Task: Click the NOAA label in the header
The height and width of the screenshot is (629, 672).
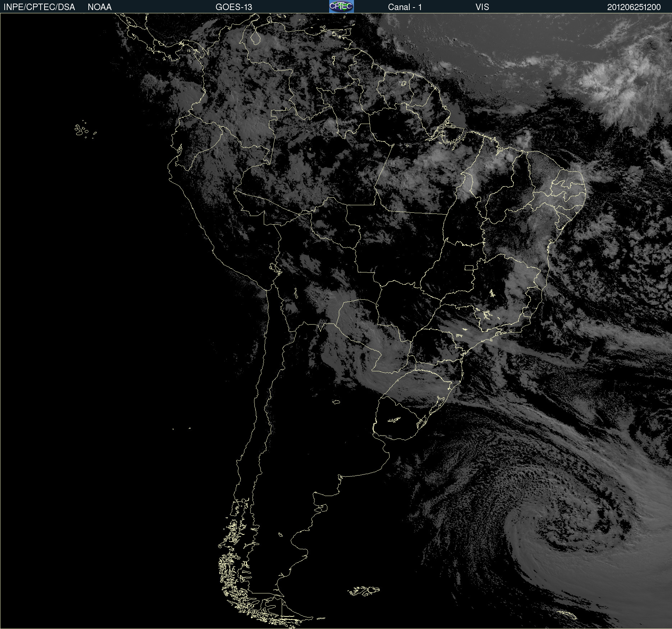Action: point(100,7)
